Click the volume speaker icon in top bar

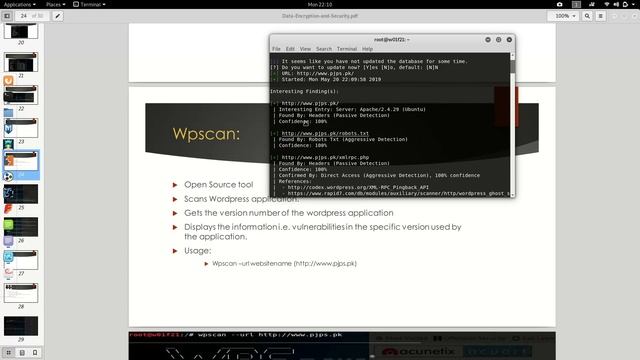616,4
